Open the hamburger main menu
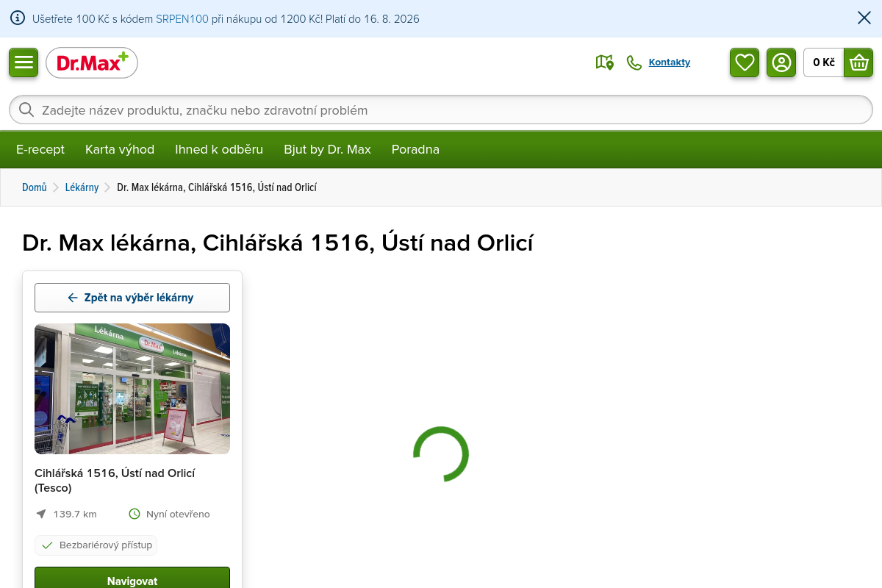Screen dimensions: 882x588 (x=24, y=62)
